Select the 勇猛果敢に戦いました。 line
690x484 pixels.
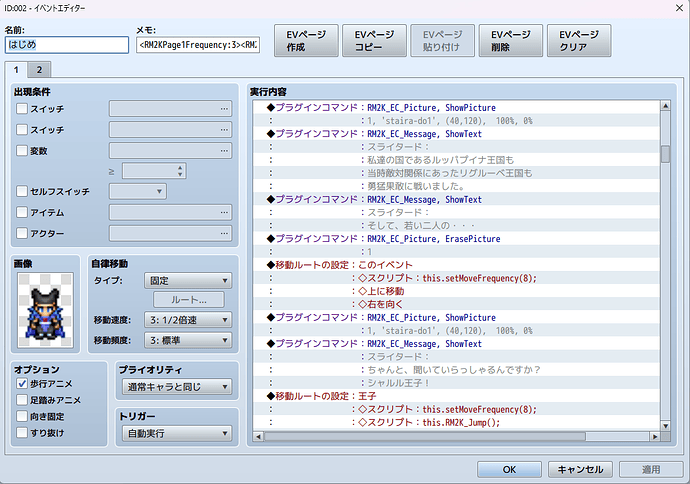pyautogui.click(x=456, y=186)
